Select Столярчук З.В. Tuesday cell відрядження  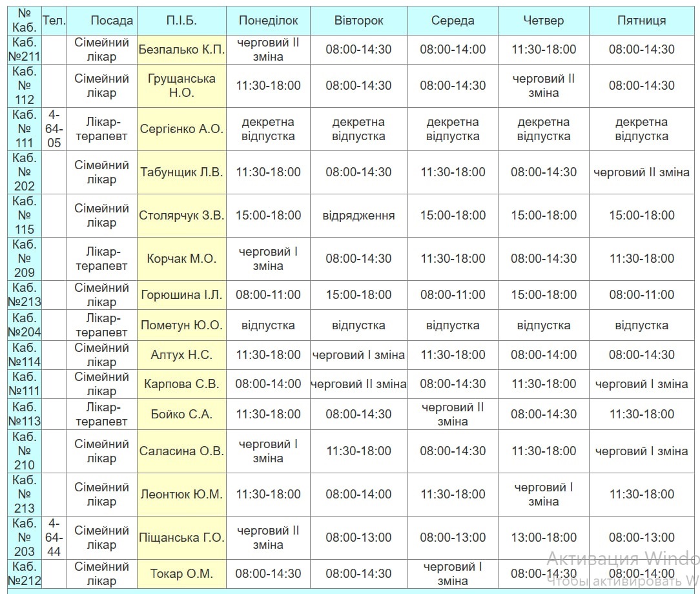tap(358, 216)
